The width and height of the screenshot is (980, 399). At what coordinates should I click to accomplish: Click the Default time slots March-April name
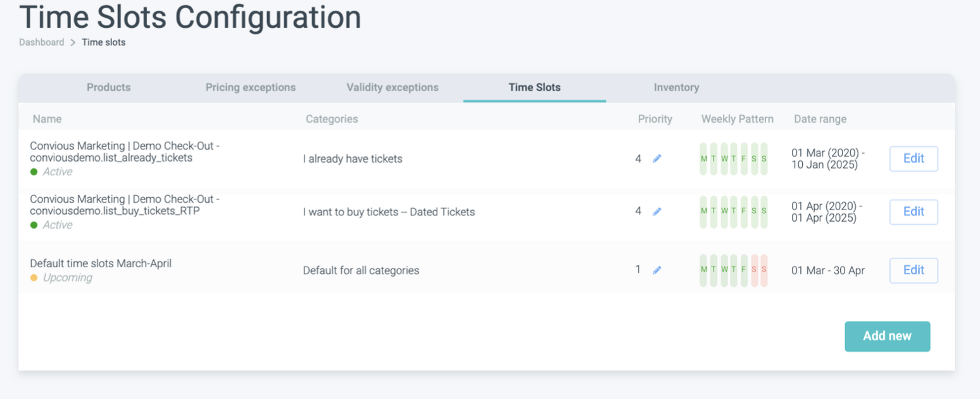point(101,263)
